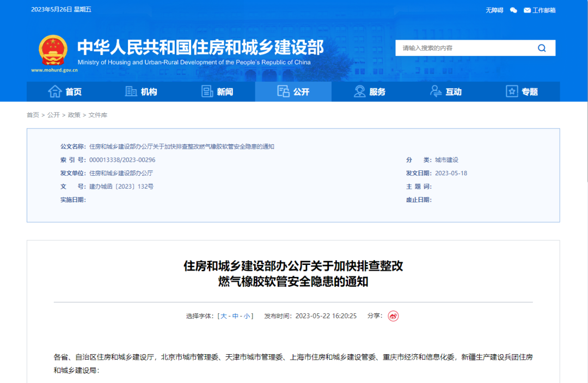Go to 首页 in breadcrumb
588x383 pixels.
tap(33, 115)
